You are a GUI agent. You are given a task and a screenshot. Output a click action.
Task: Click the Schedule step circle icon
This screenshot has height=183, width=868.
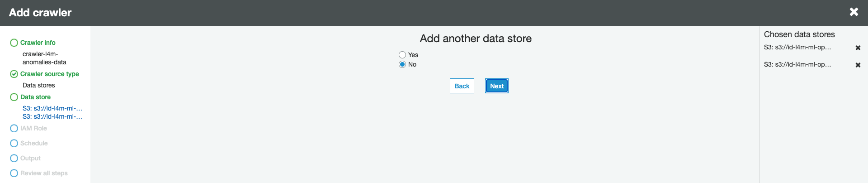14,143
